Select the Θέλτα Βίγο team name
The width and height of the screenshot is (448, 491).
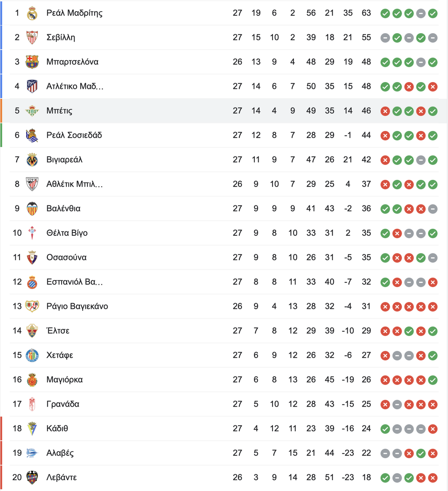[x=67, y=233]
